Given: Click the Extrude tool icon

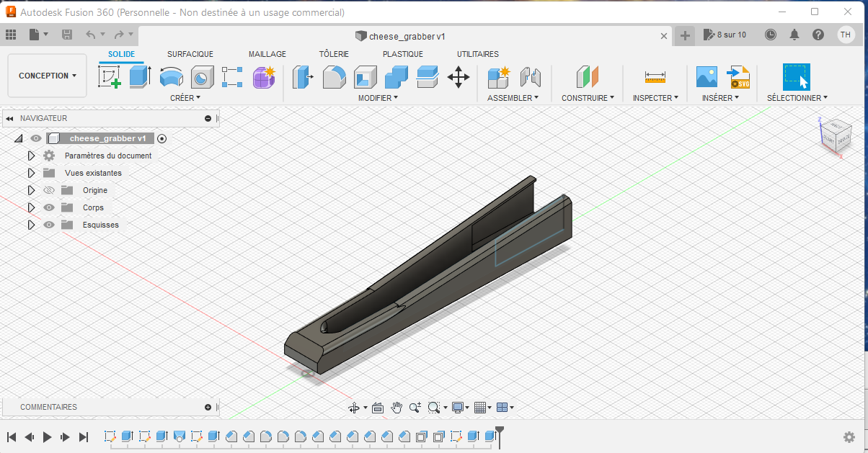Looking at the screenshot, I should [x=140, y=76].
